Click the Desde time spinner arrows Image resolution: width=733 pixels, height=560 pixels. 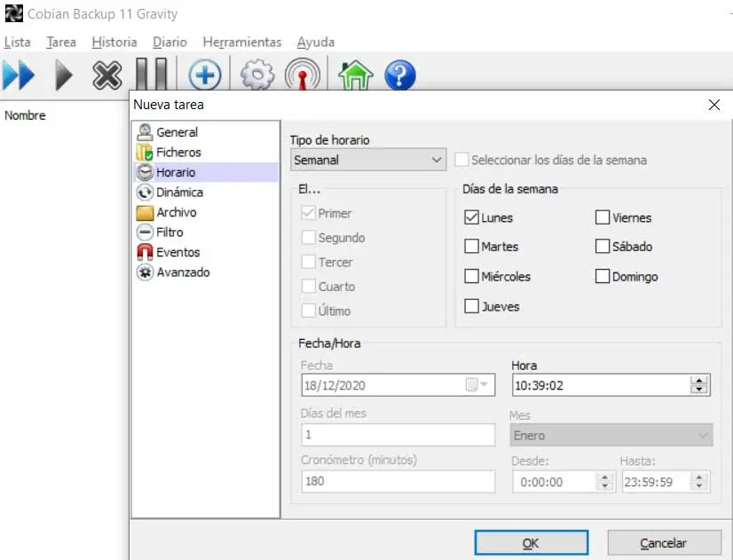point(605,481)
